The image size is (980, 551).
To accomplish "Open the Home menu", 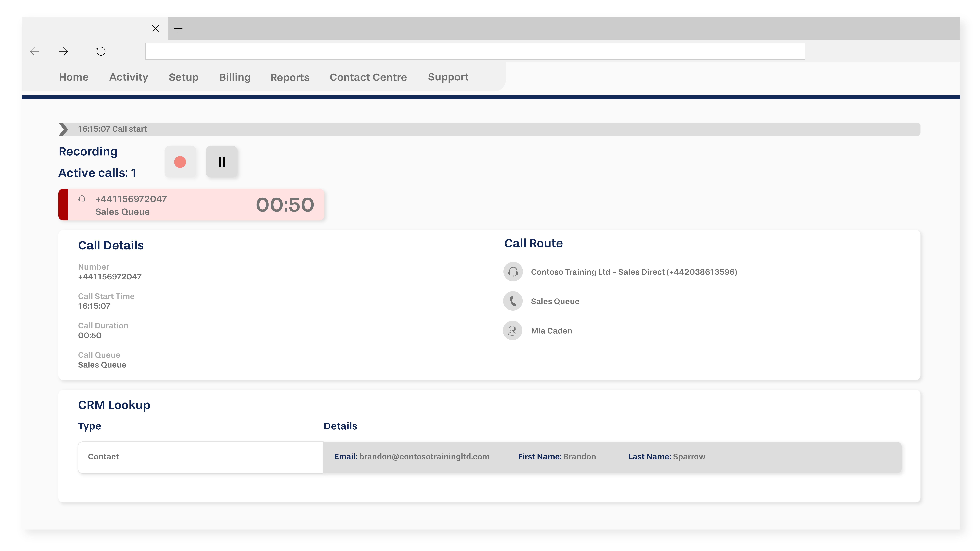I will pyautogui.click(x=74, y=77).
